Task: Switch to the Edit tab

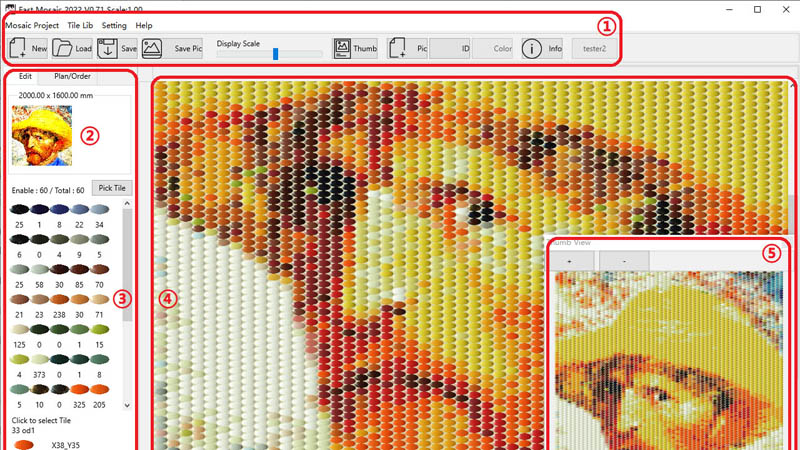Action: (25, 76)
